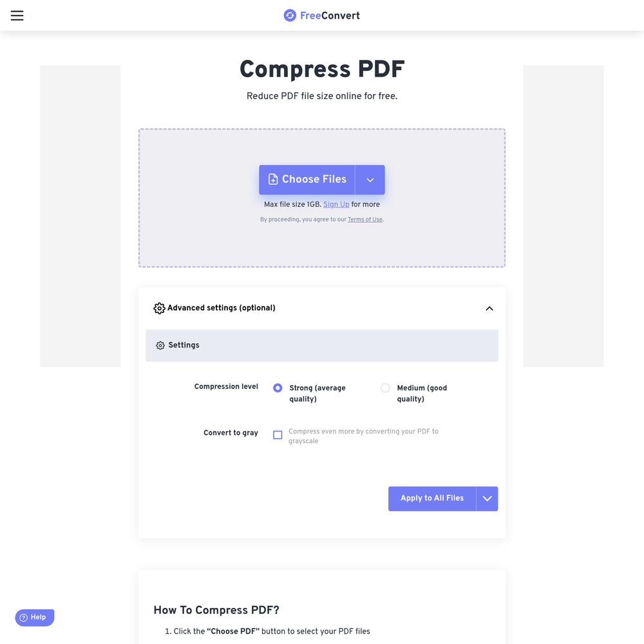Click the Settings tab header
This screenshot has width=644, height=644.
322,345
